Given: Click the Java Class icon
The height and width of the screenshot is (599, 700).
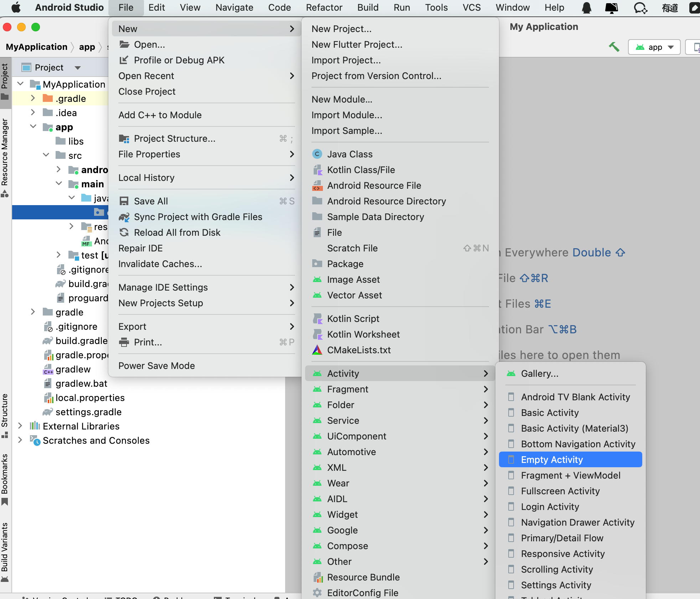Looking at the screenshot, I should [317, 154].
